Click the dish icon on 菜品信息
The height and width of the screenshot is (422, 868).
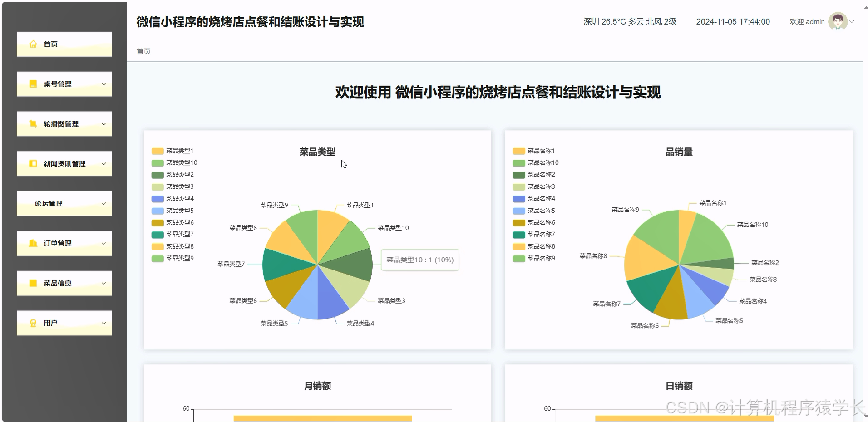[32, 283]
